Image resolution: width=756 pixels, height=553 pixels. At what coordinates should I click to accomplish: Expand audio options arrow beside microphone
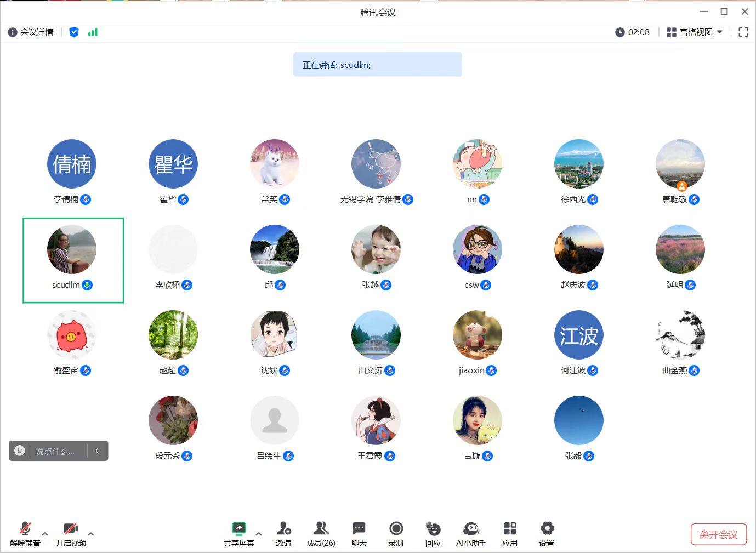coord(45,533)
